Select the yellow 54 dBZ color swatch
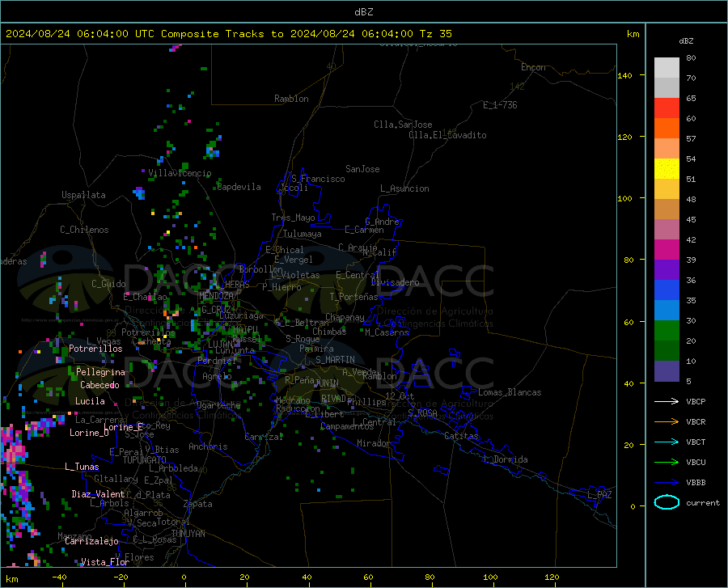728x588 pixels. coord(667,169)
